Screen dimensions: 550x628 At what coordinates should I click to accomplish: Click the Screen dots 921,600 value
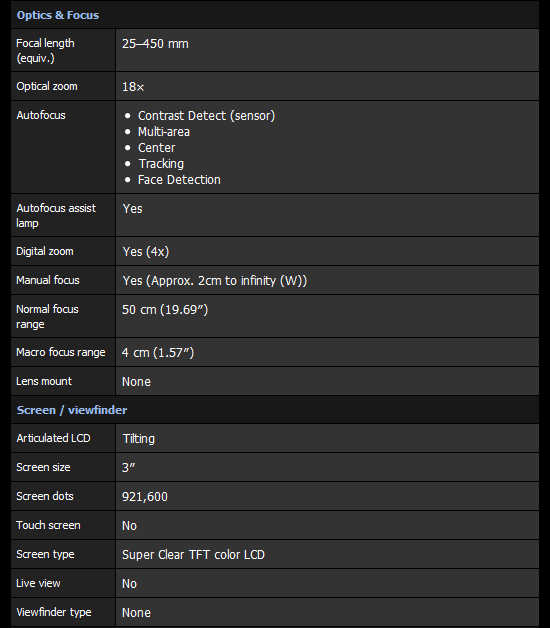145,497
